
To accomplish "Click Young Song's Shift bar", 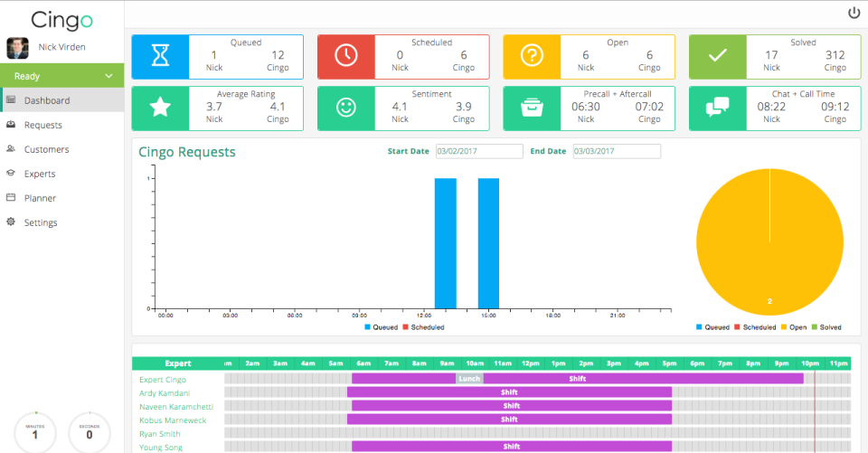I will 512,447.
